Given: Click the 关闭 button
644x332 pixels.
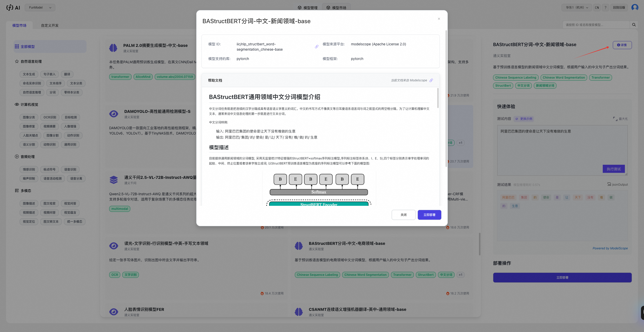Looking at the screenshot, I should coord(403,215).
